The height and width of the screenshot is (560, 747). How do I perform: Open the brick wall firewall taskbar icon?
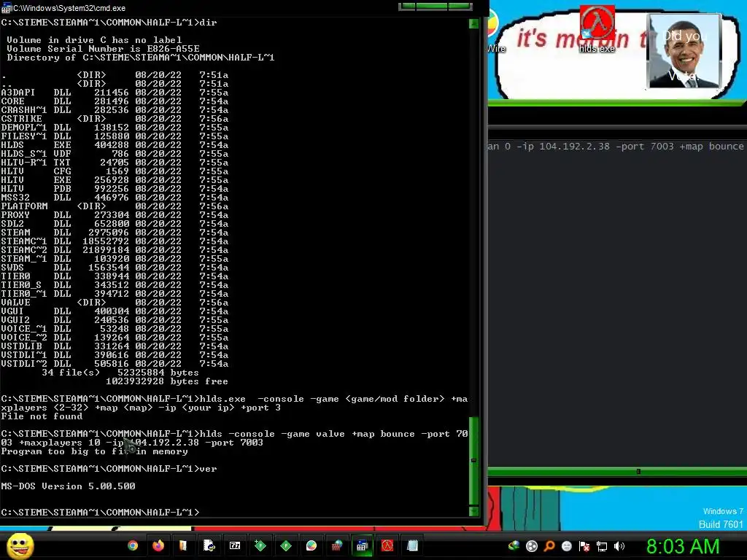[336, 545]
